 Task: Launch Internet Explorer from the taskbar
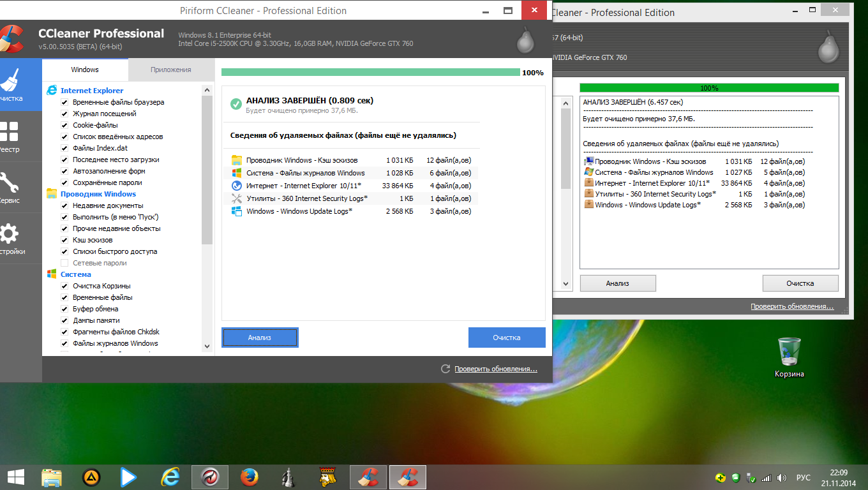[x=170, y=477]
